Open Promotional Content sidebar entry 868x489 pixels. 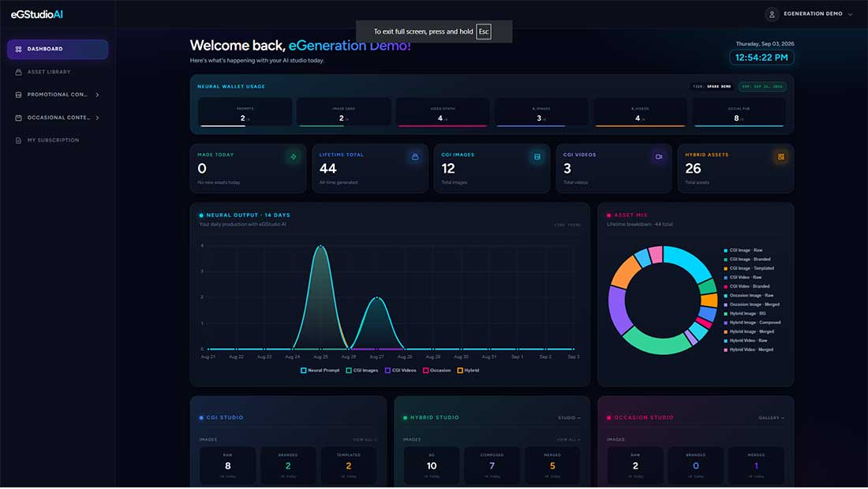click(58, 95)
